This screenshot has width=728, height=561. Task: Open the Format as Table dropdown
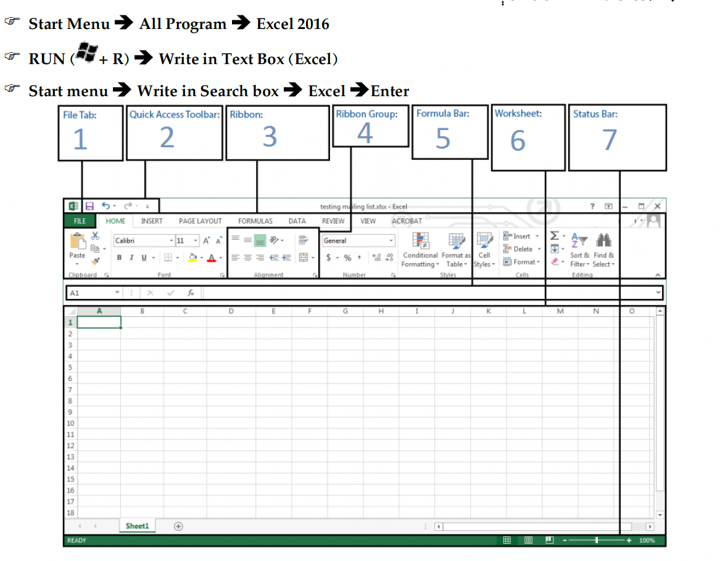click(x=456, y=250)
